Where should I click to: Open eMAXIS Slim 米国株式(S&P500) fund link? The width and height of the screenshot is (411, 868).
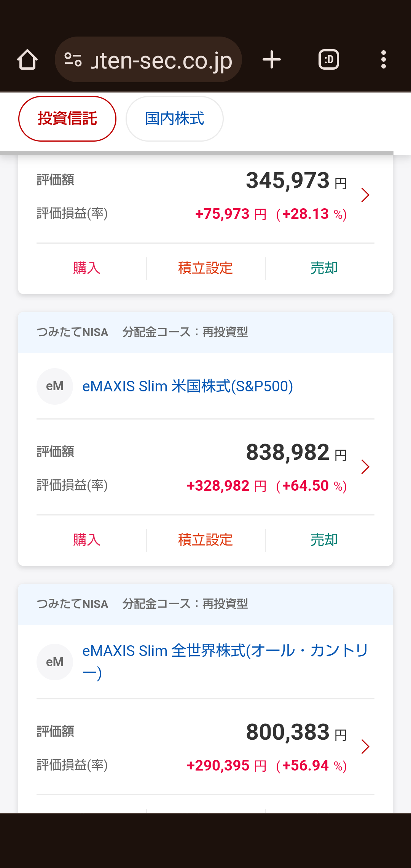coord(188,386)
